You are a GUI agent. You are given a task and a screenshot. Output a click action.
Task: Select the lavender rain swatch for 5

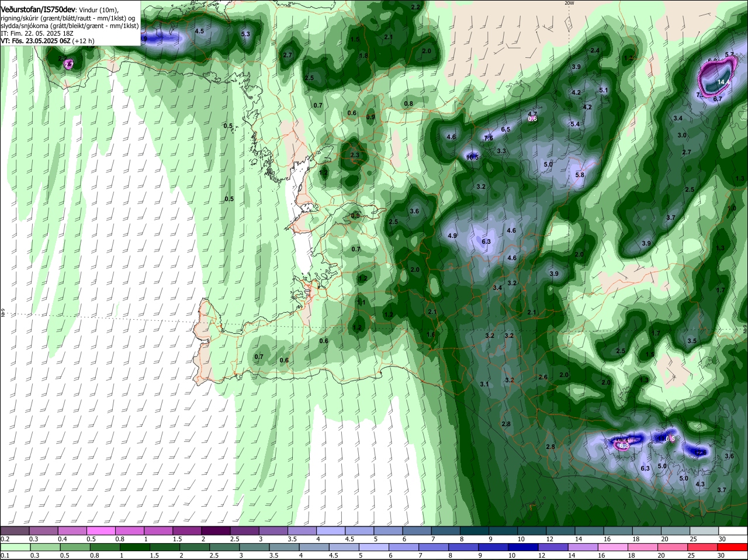point(374,547)
